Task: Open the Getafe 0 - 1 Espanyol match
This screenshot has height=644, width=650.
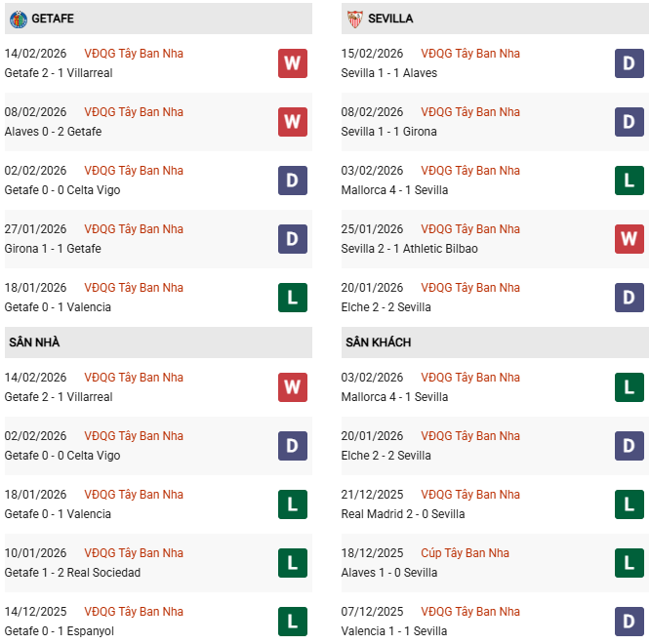Action: tap(59, 631)
